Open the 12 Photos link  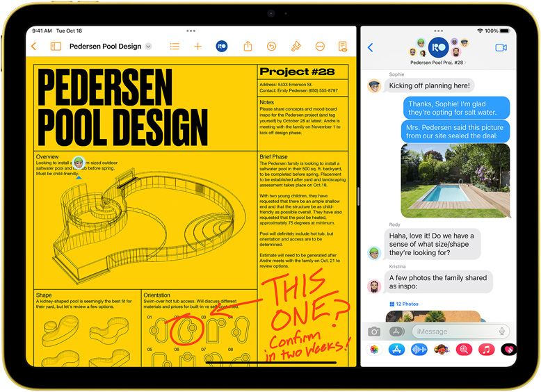[x=404, y=304]
